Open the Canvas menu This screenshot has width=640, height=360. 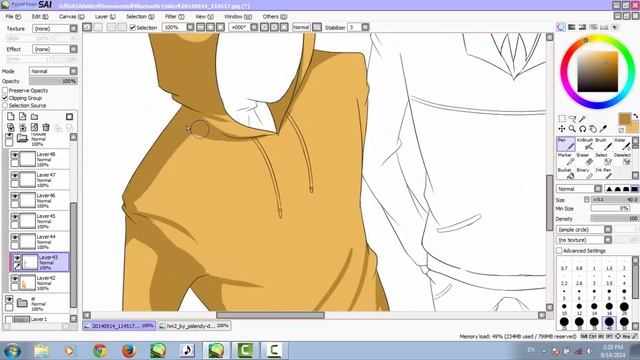click(71, 16)
